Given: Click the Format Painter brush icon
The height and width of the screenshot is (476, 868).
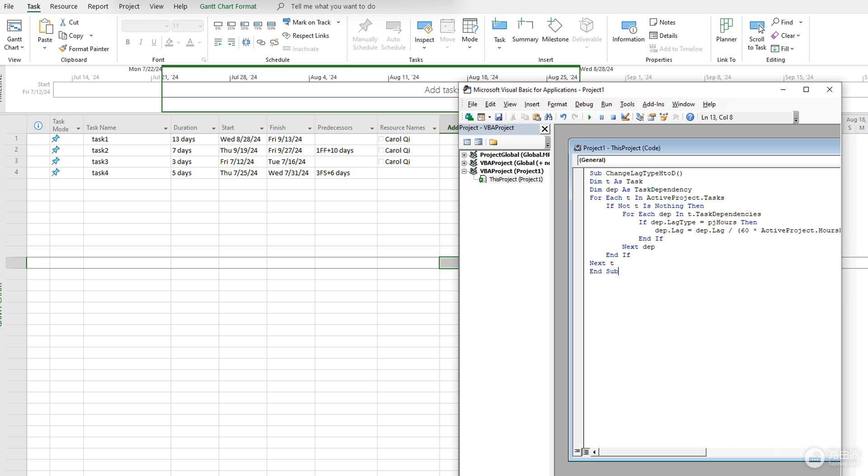Looking at the screenshot, I should (63, 48).
